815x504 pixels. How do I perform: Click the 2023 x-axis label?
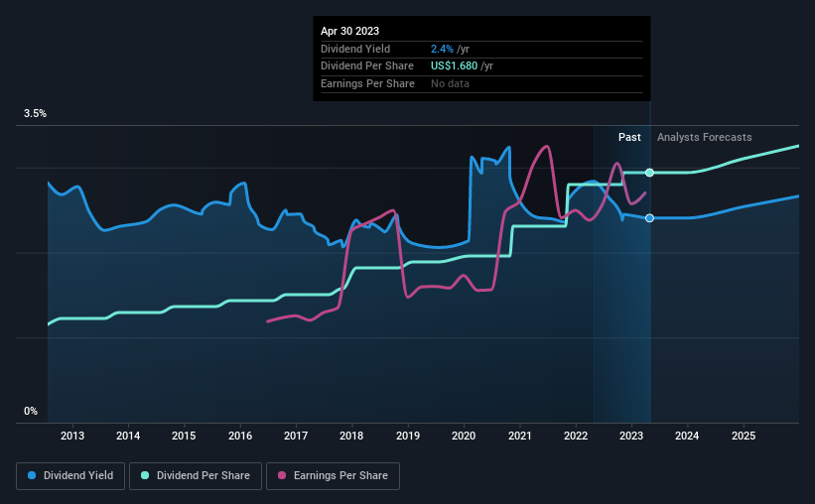tap(631, 436)
